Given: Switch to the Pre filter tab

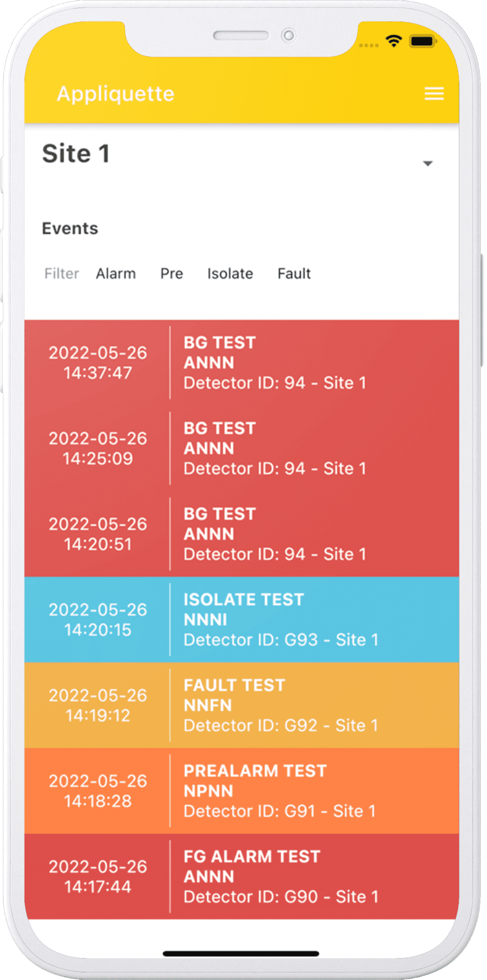Looking at the screenshot, I should [x=171, y=273].
